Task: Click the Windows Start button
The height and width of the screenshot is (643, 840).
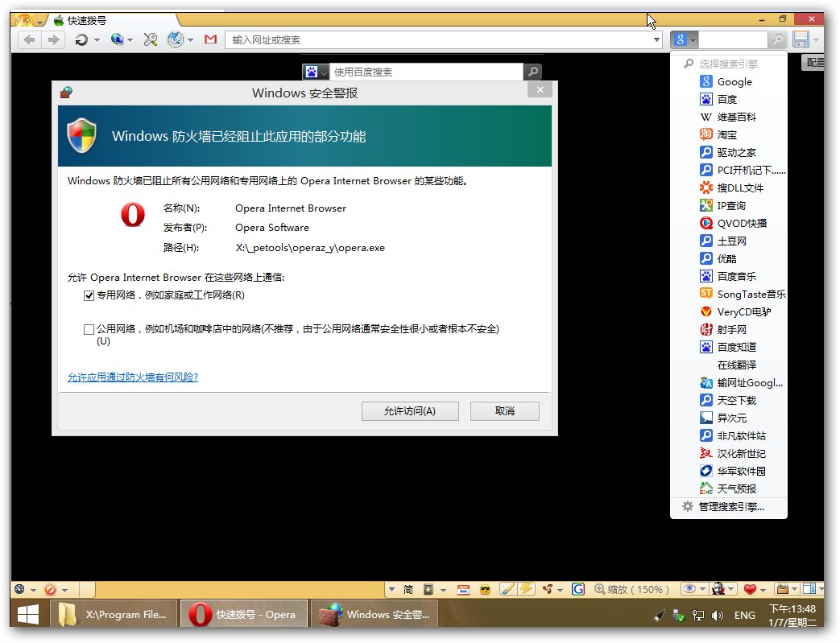Action: point(28,614)
